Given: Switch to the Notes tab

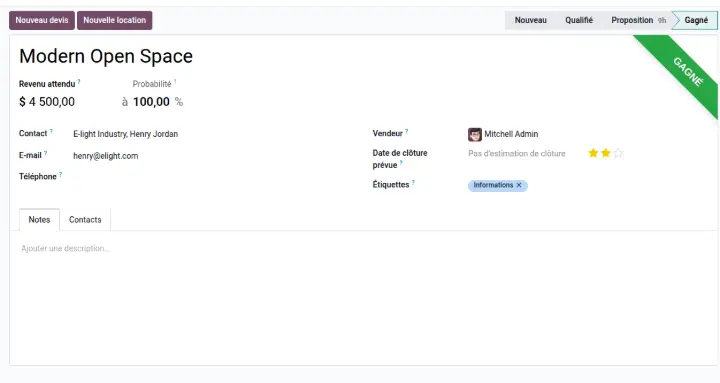Looking at the screenshot, I should 39,220.
